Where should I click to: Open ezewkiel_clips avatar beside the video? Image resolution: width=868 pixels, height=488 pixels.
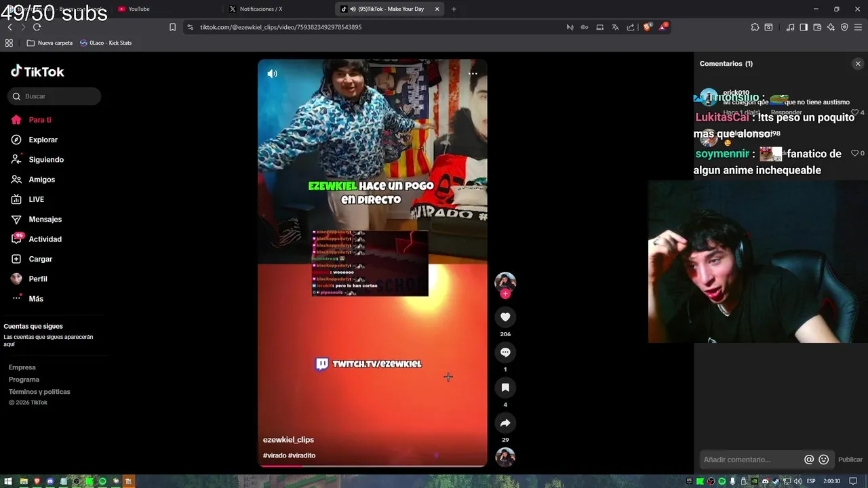505,282
